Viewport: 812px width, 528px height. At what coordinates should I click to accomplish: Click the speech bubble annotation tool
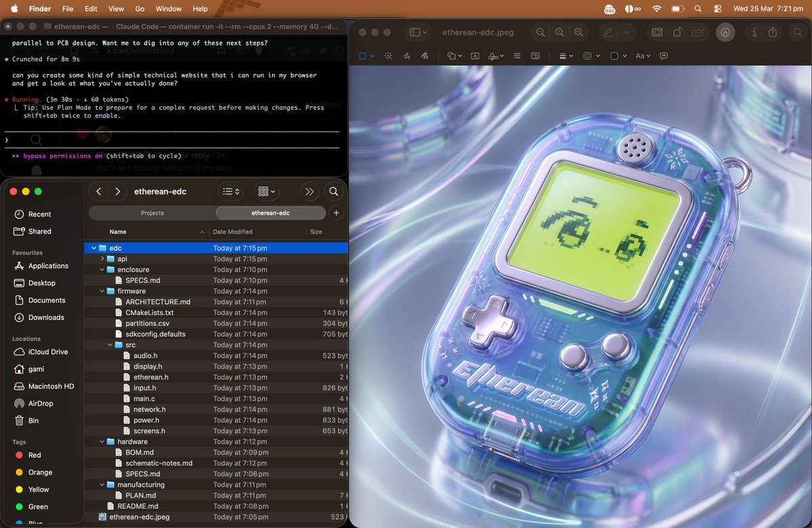[x=664, y=56]
